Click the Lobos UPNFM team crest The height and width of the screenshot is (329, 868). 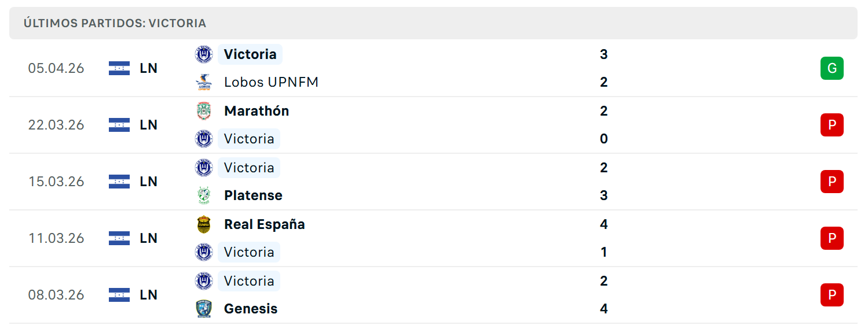tap(204, 82)
